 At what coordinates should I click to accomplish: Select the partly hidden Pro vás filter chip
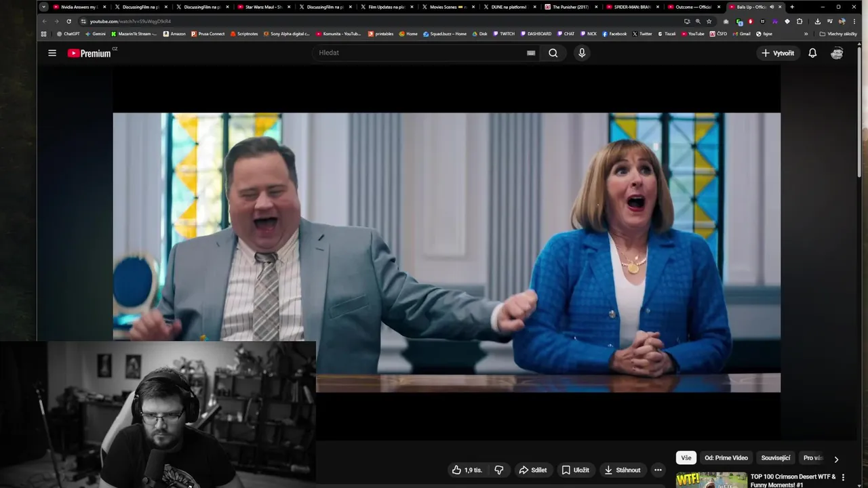[812, 458]
